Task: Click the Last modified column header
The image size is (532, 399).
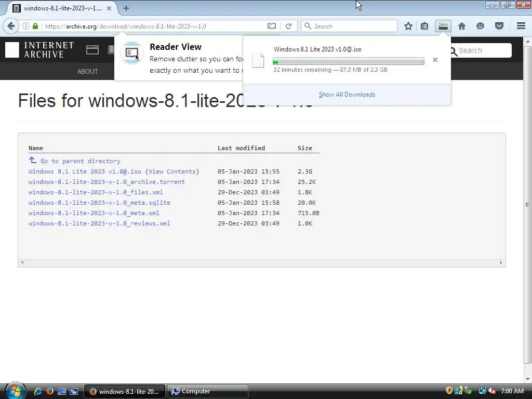Action: (241, 148)
